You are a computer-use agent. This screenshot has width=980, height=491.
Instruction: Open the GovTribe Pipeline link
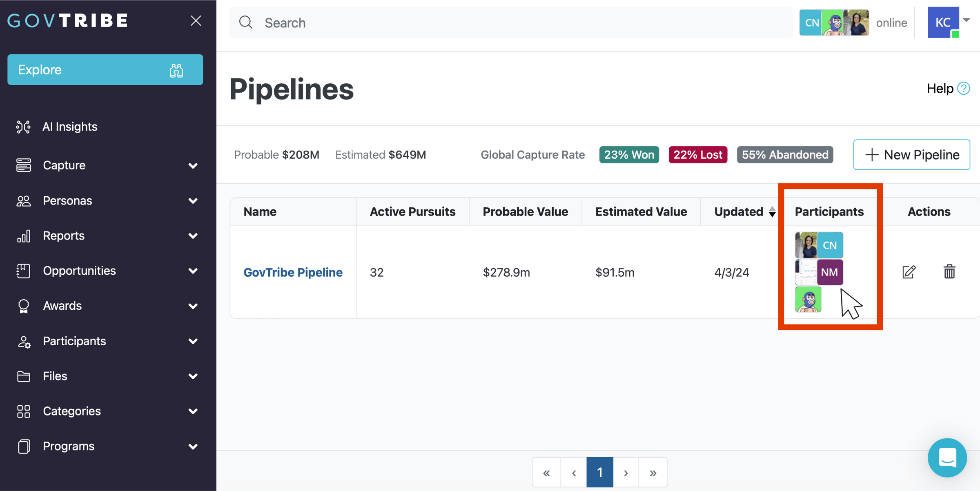(293, 272)
